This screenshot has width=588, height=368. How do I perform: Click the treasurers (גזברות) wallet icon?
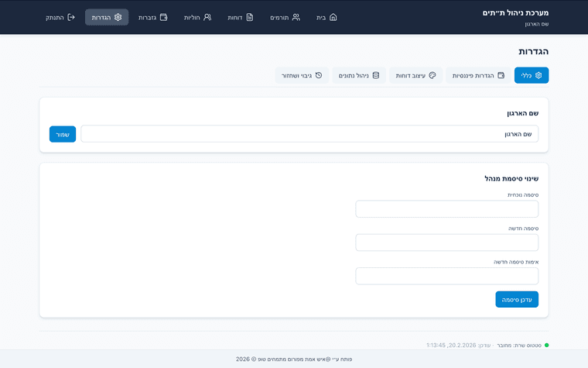[163, 17]
